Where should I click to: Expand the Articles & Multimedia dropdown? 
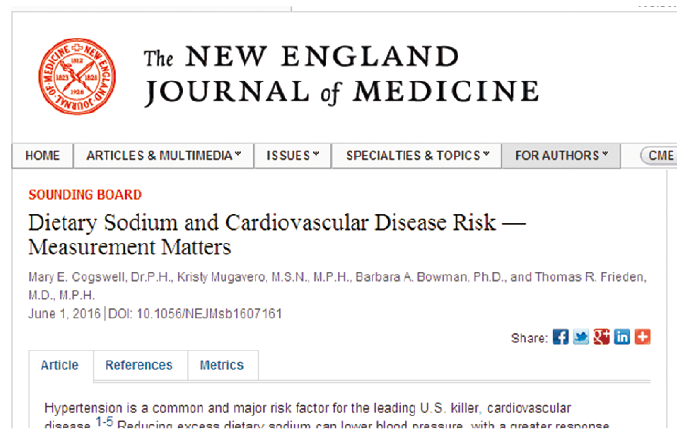point(164,156)
